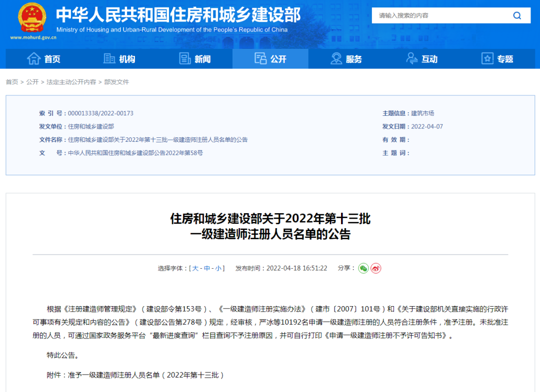
Task: Select large font size 大
Action: (195, 268)
